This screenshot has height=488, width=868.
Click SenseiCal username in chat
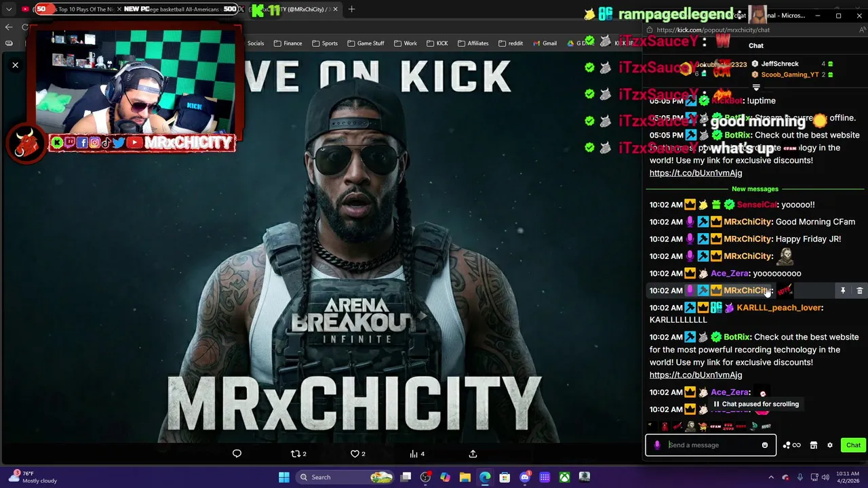point(757,205)
